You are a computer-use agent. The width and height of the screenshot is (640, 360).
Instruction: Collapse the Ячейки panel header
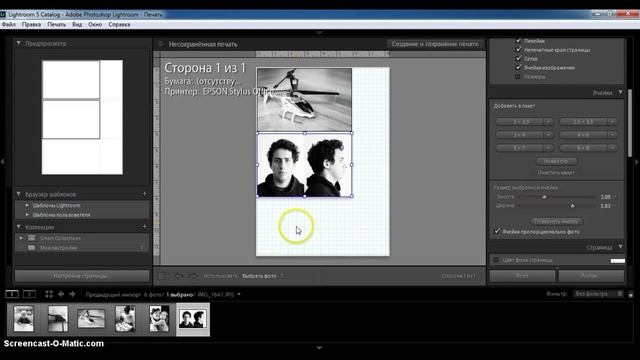[x=620, y=93]
